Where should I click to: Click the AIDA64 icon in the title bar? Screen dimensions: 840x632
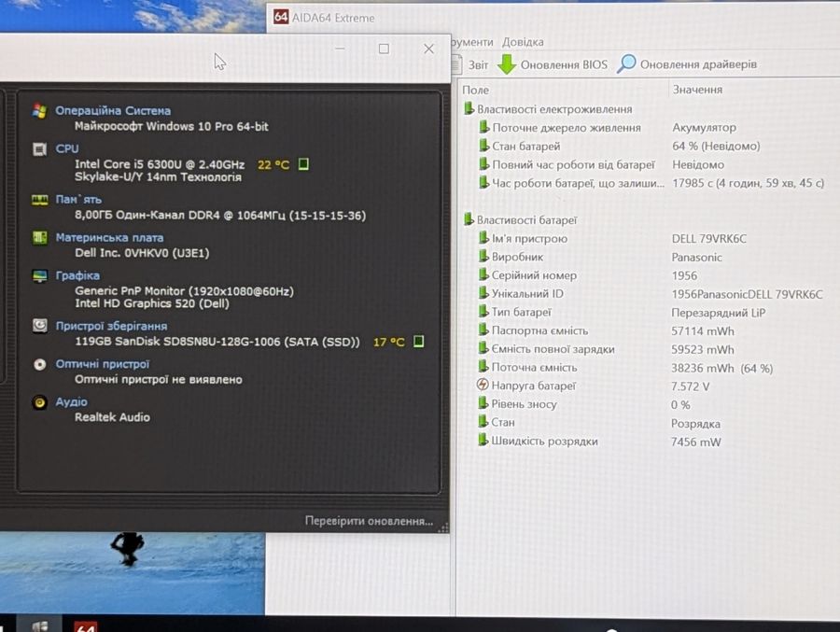pyautogui.click(x=281, y=17)
